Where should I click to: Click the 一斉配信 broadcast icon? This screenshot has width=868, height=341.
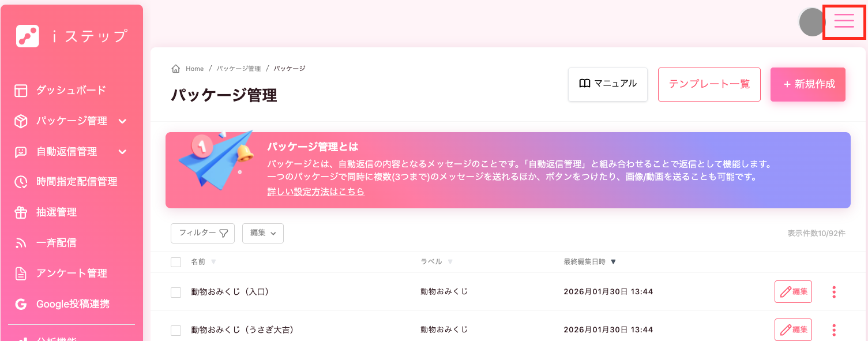pyautogui.click(x=21, y=243)
